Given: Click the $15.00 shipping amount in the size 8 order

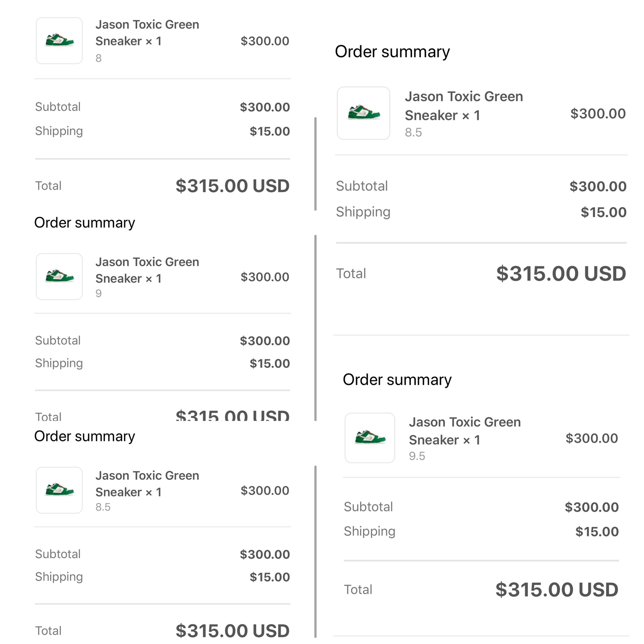Looking at the screenshot, I should [270, 131].
